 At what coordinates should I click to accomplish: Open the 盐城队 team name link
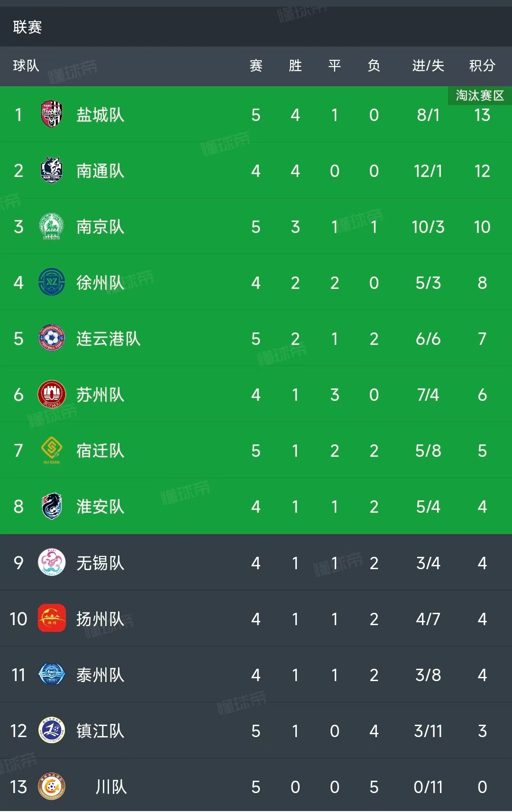point(101,115)
